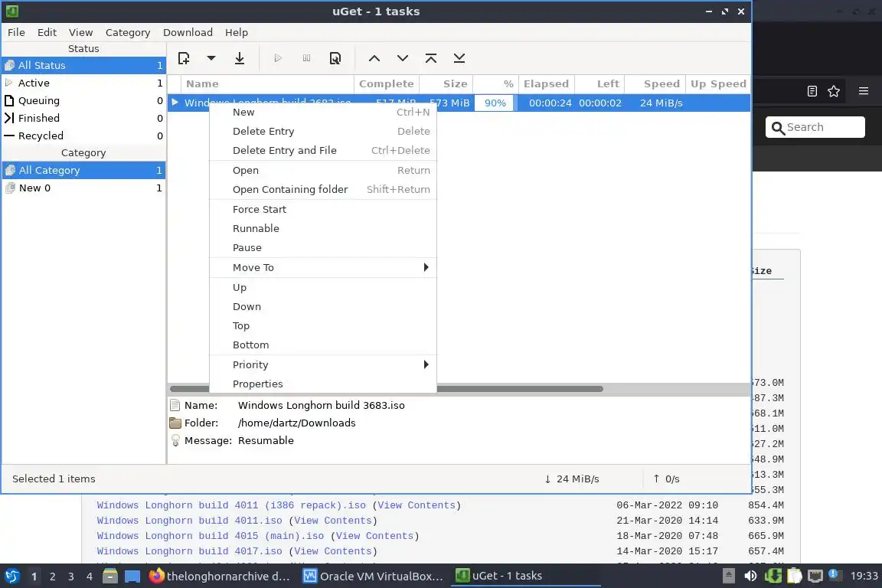Viewport: 882px width, 588px height.
Task: Click the reader view icon in Firefox
Action: (x=812, y=91)
